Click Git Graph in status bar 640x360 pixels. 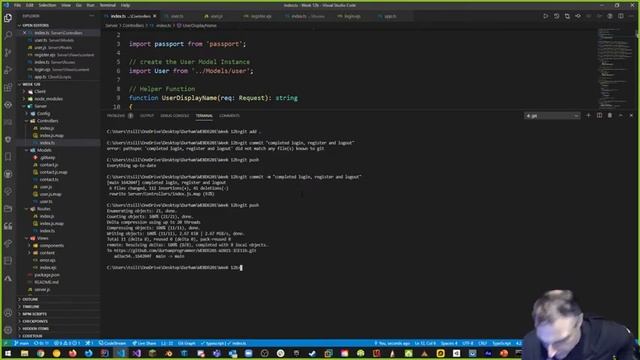(x=187, y=343)
